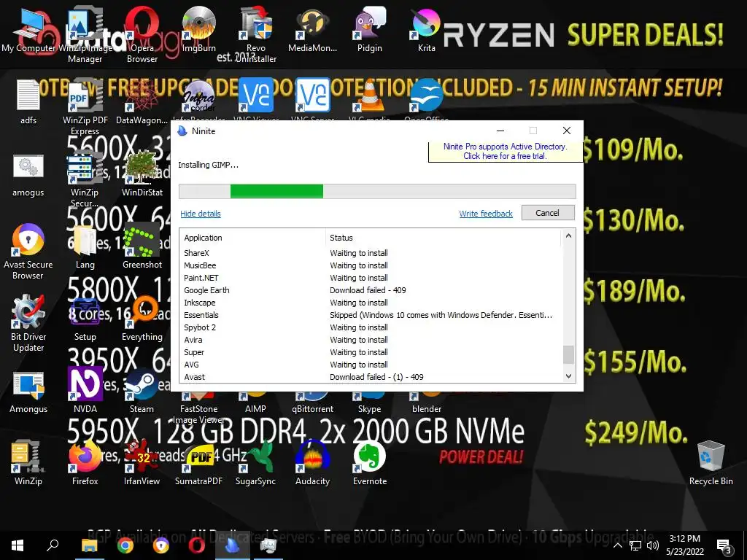Select the Inkscape row
This screenshot has height=560, width=747.
pyautogui.click(x=371, y=303)
